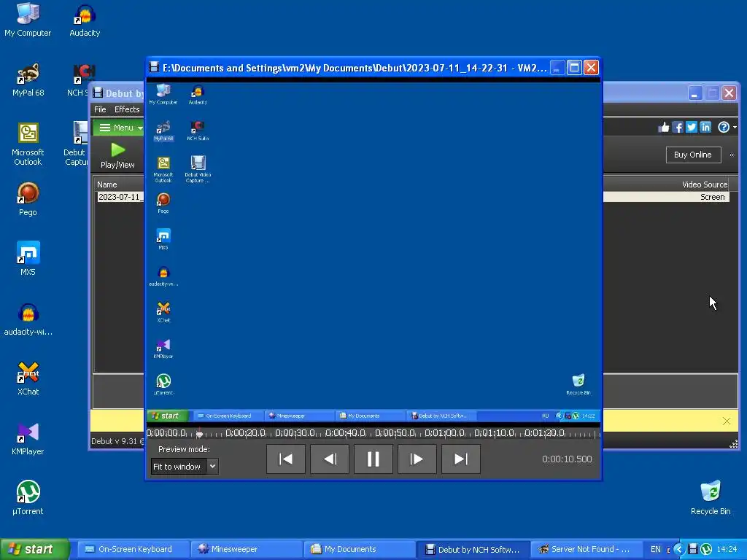
Task: Click the Buy Online button
Action: [x=693, y=155]
